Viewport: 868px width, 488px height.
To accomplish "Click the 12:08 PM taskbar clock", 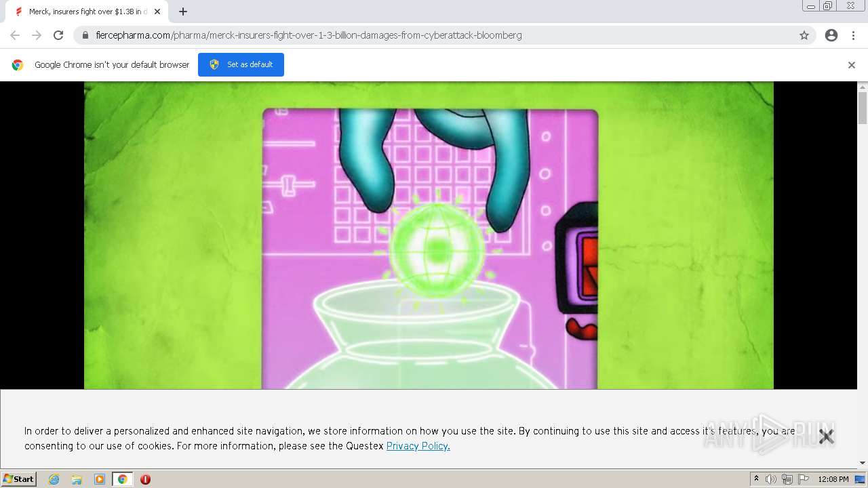I will click(x=833, y=479).
